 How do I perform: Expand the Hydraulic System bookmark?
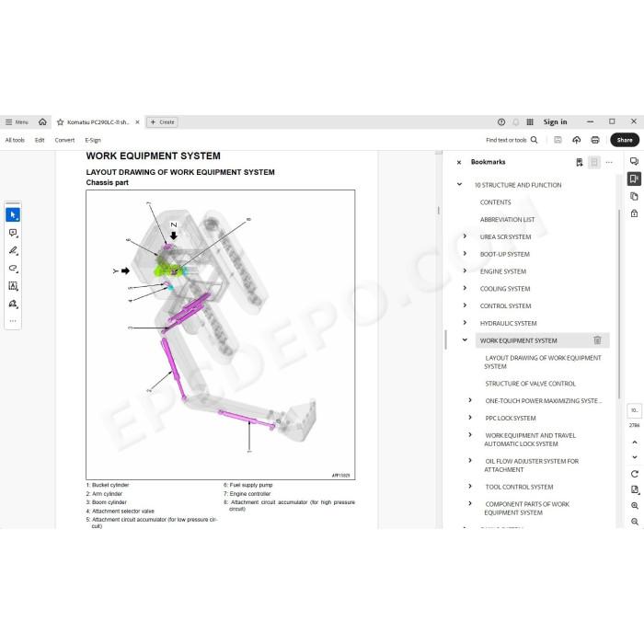(465, 322)
